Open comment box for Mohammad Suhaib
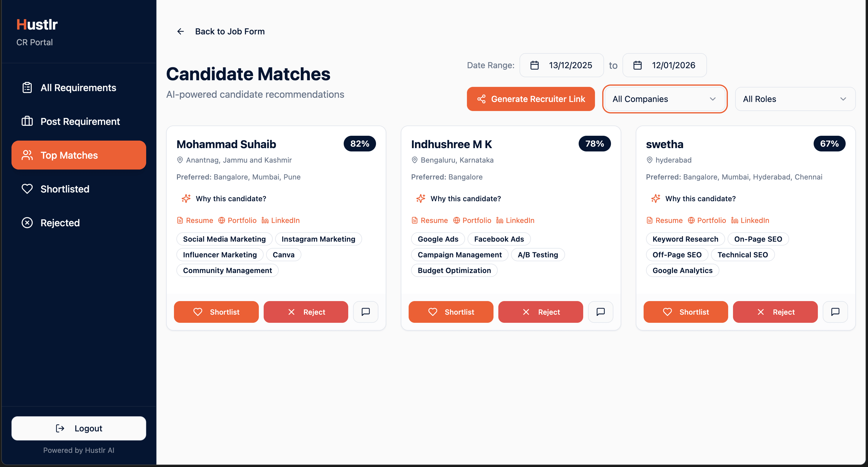The height and width of the screenshot is (467, 868). 365,312
